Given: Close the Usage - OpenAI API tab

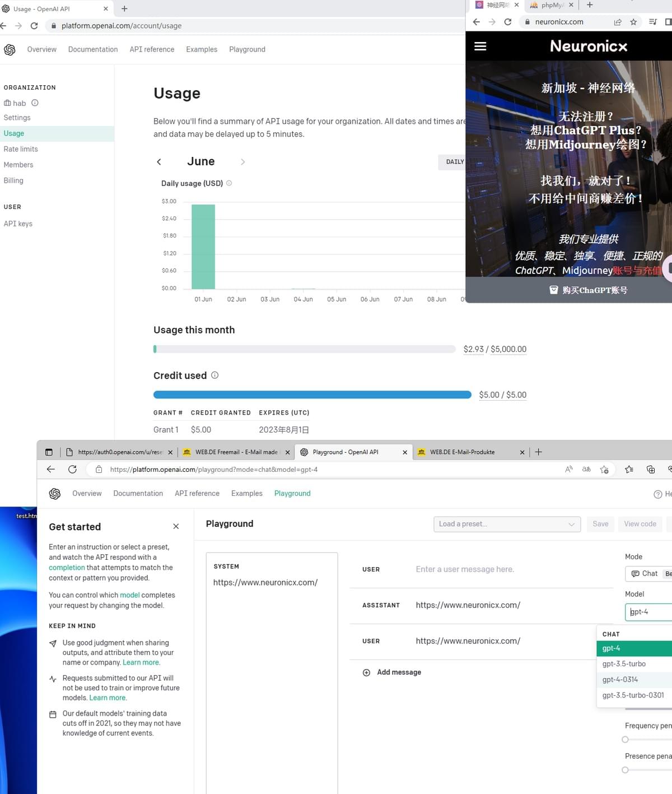Looking at the screenshot, I should [x=105, y=8].
